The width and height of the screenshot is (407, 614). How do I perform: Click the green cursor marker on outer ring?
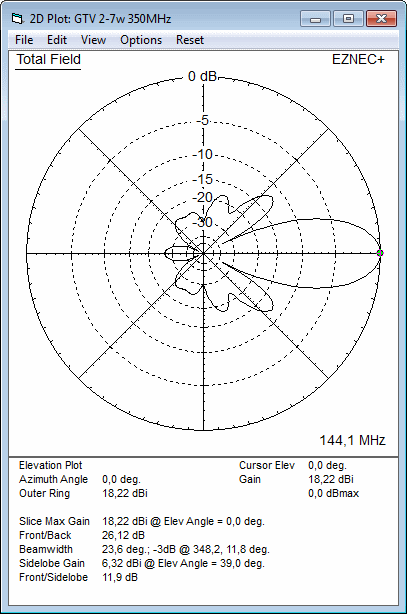[x=380, y=253]
